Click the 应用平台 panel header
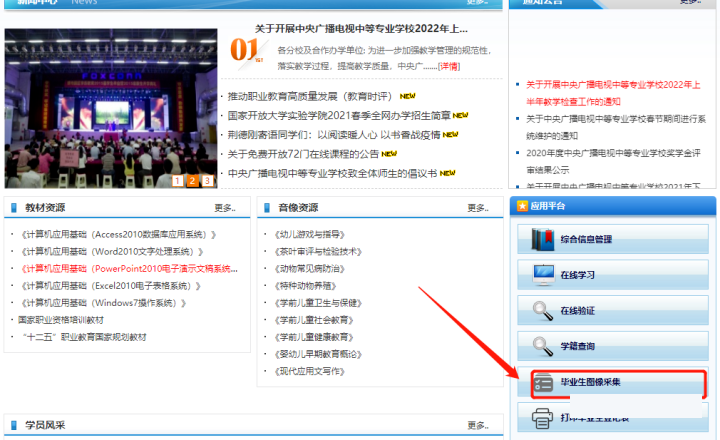 (613, 206)
